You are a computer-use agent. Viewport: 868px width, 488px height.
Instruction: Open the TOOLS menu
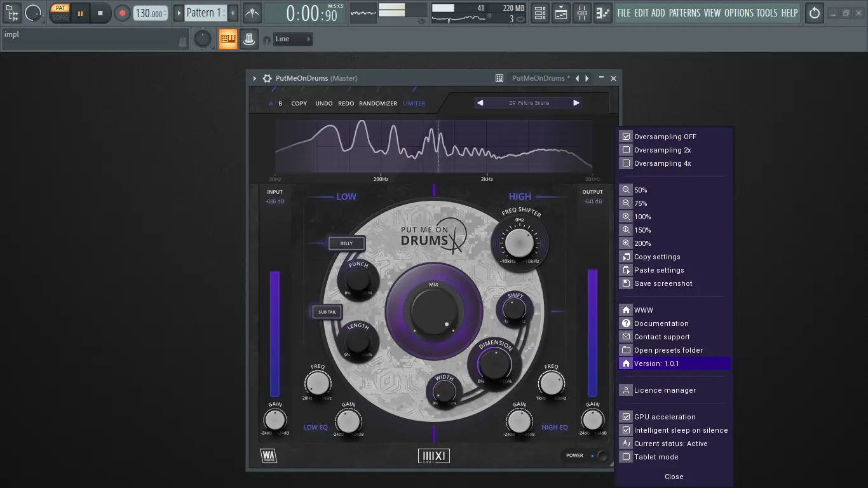click(767, 13)
